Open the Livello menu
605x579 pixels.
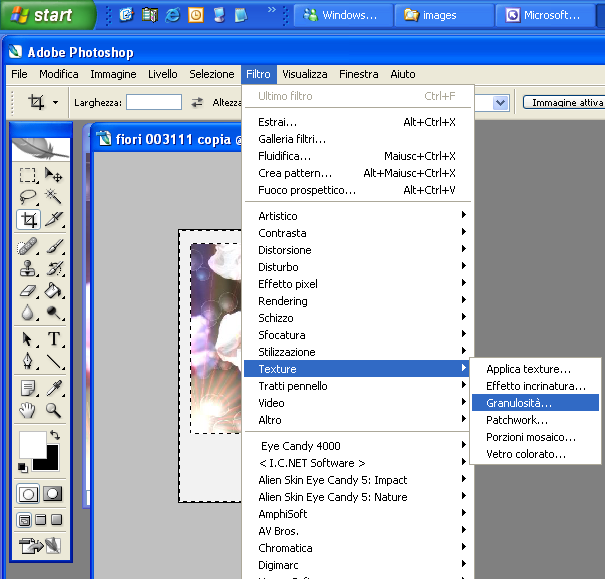click(163, 74)
